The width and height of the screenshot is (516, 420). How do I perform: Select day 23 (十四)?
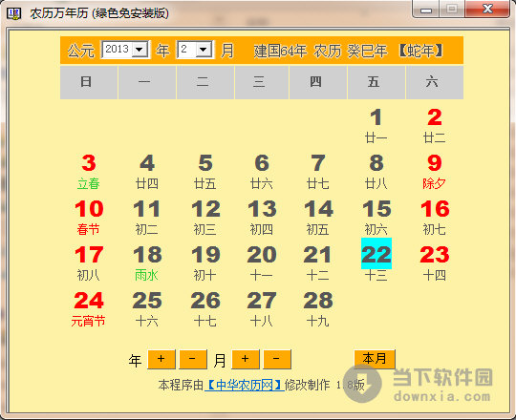435,263
